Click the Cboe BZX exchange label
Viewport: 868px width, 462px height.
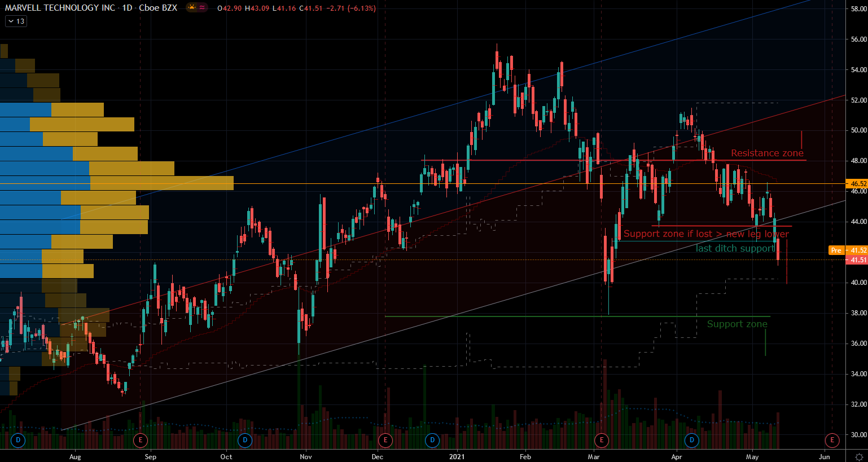pos(158,8)
